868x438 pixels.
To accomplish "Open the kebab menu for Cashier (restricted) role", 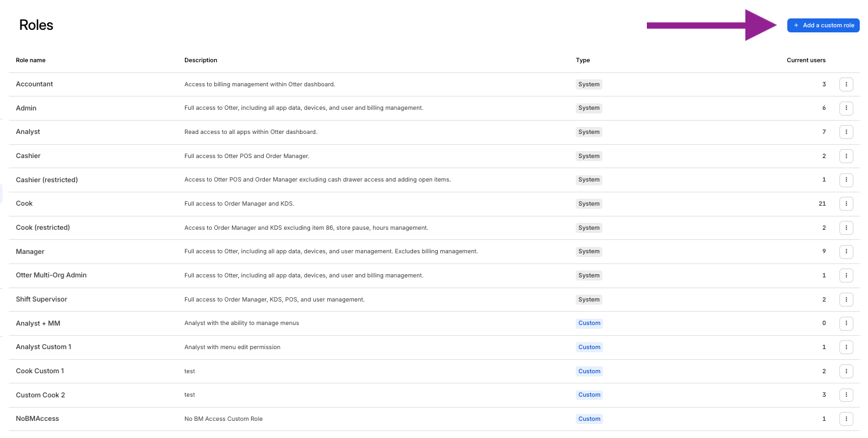I will click(846, 180).
